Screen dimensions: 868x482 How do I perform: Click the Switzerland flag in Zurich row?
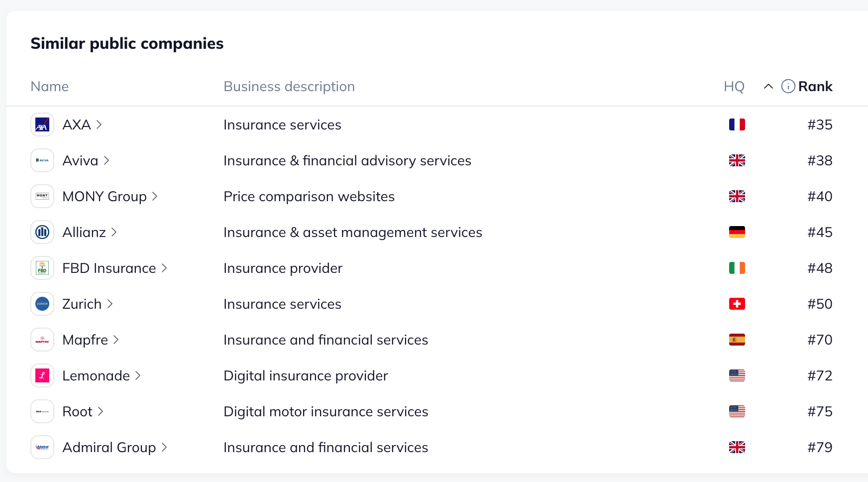tap(737, 304)
